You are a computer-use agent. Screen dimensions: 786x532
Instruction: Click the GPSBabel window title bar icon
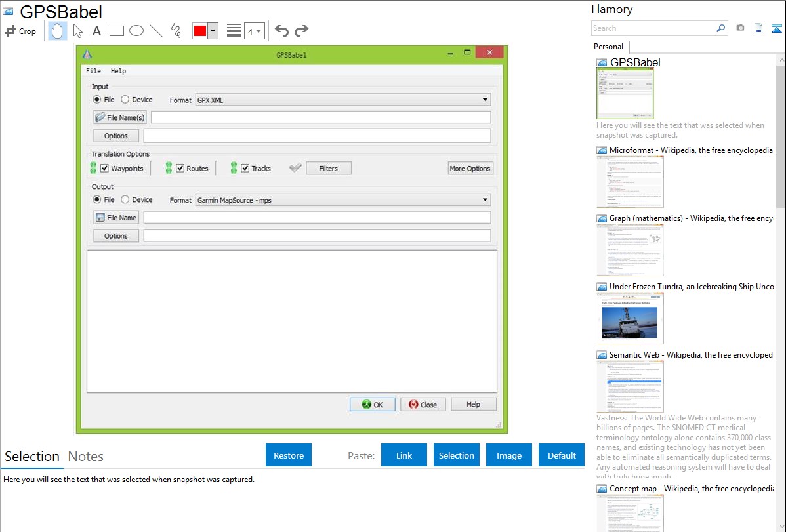(87, 54)
